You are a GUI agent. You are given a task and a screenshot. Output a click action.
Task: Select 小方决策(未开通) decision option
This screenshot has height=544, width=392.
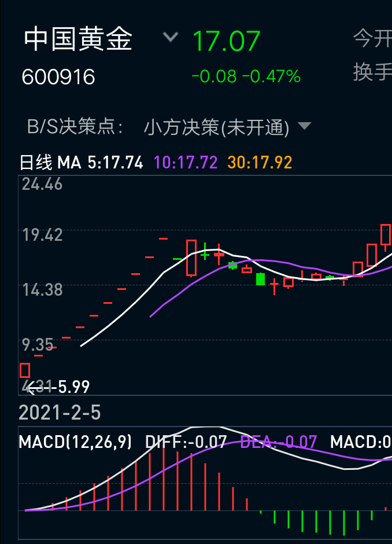pyautogui.click(x=217, y=127)
